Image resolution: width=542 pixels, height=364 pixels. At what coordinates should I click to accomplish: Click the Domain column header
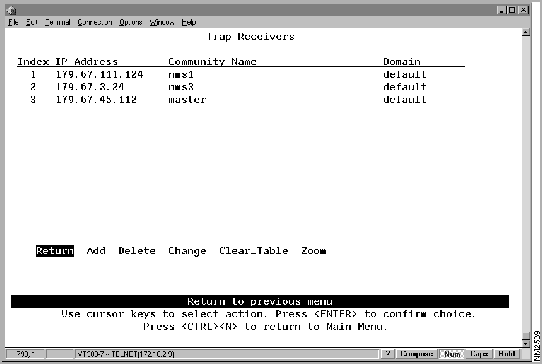[402, 62]
